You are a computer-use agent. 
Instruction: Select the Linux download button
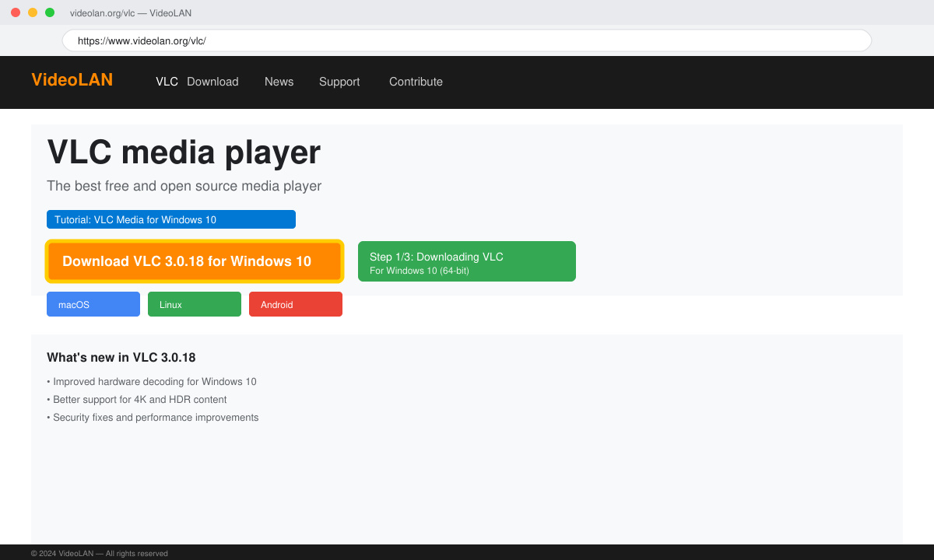195,304
